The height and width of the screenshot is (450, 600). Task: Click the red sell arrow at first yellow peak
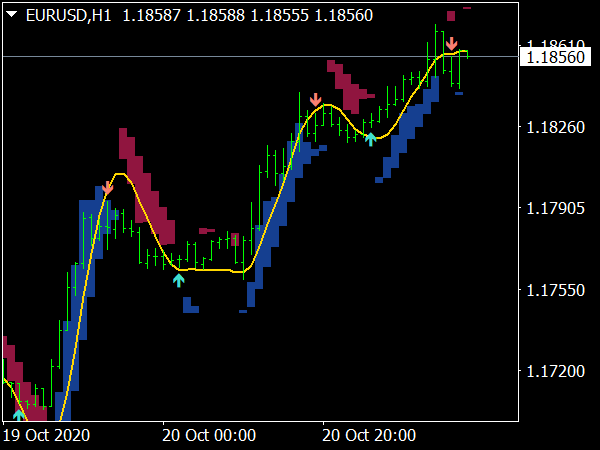(x=108, y=188)
